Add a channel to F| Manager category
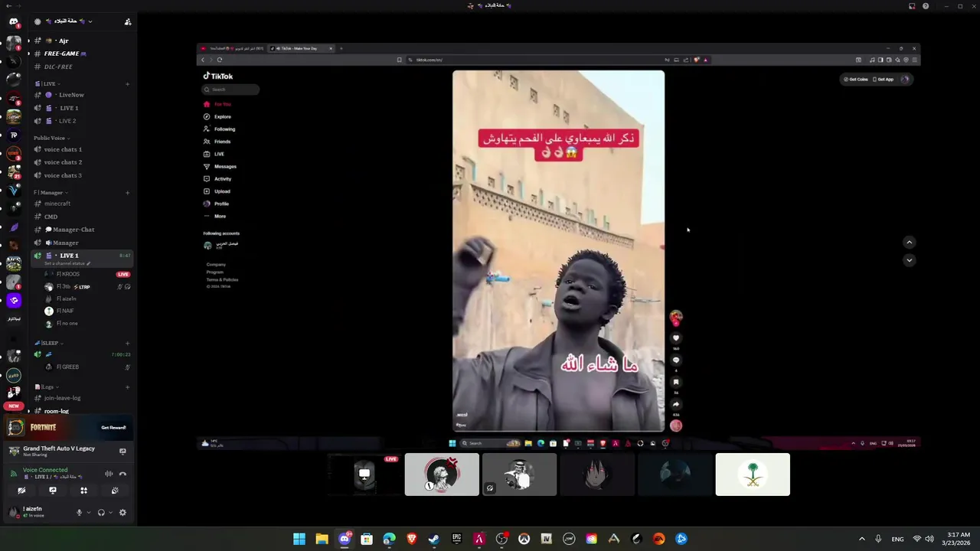The height and width of the screenshot is (551, 980). point(127,193)
